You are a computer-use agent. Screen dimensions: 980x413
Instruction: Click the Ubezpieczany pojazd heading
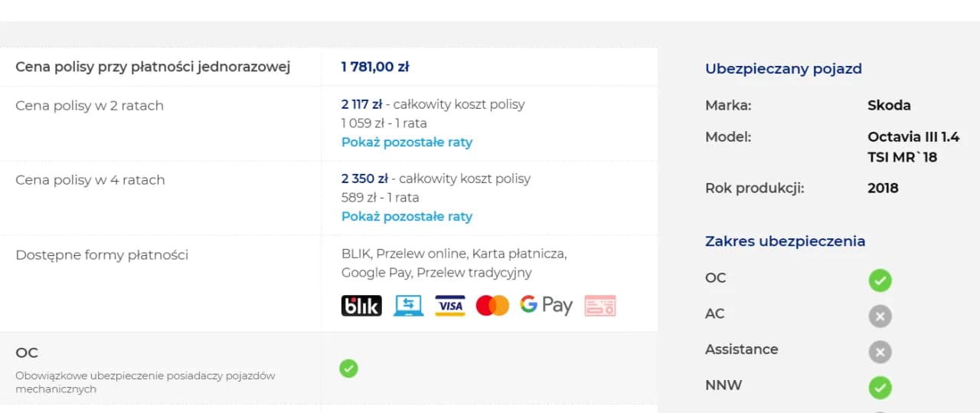pos(783,69)
